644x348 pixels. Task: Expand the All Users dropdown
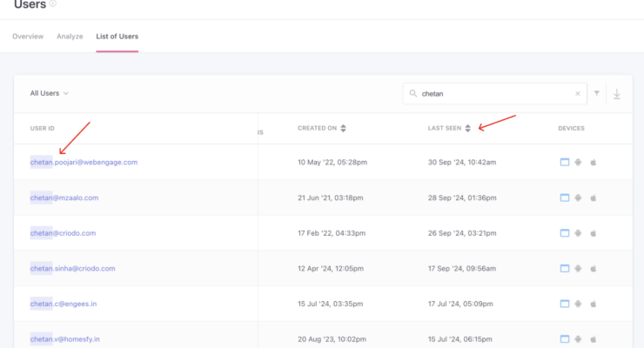click(x=50, y=93)
